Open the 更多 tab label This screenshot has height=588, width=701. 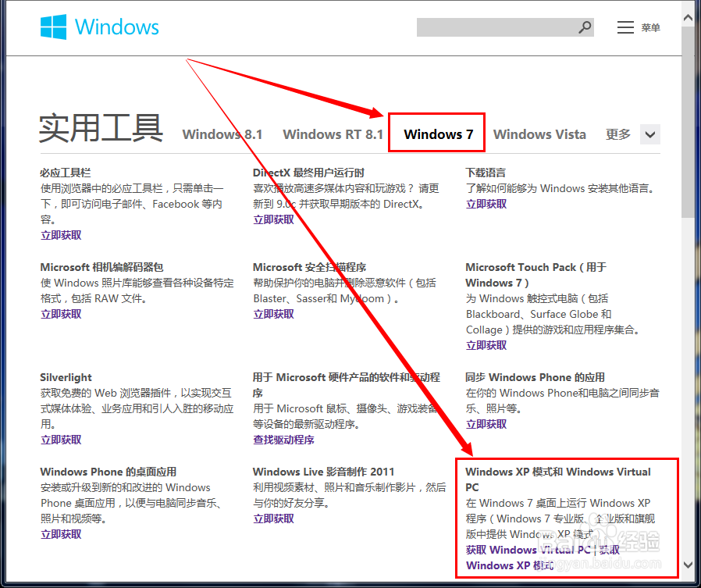pyautogui.click(x=617, y=134)
